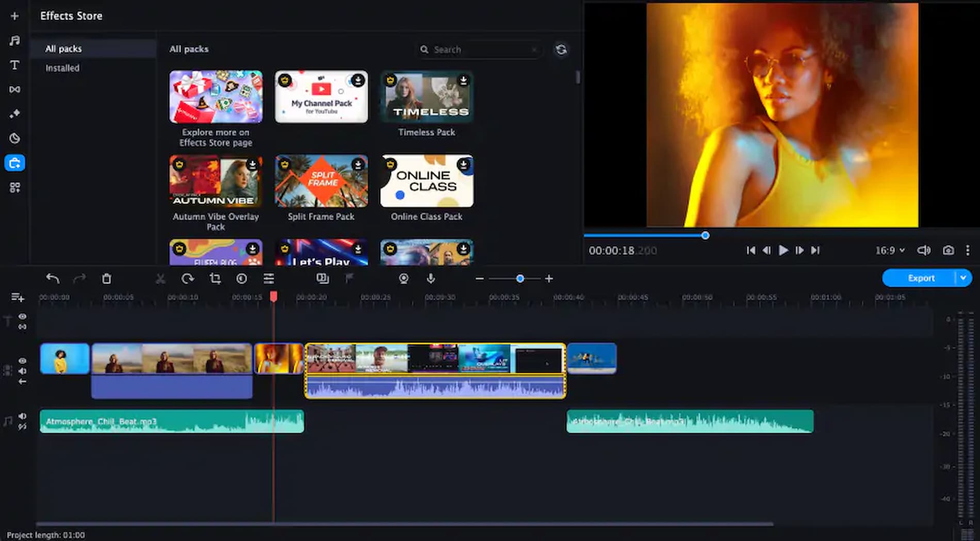The height and width of the screenshot is (541, 980).
Task: Select the All packs tab
Action: pos(63,48)
